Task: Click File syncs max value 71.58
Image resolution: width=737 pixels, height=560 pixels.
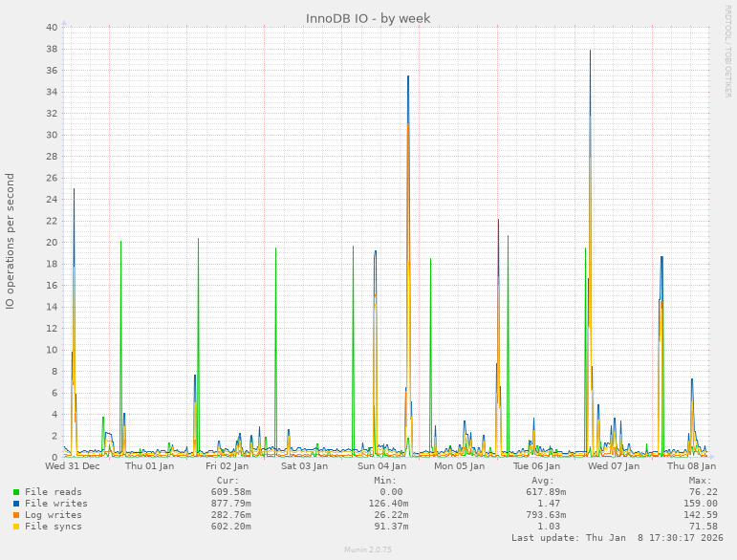Action: [x=704, y=527]
